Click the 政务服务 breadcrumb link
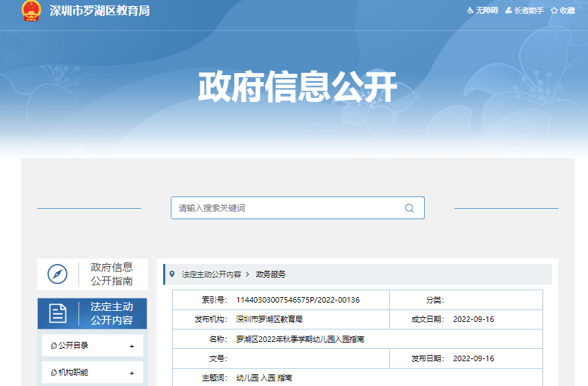588x386 pixels. (271, 274)
